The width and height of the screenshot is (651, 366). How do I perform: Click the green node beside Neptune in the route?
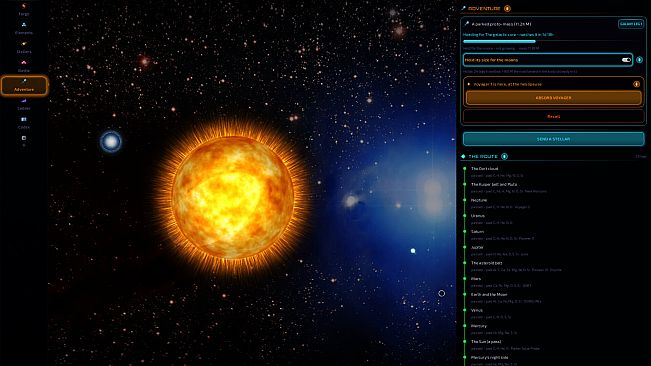pos(465,200)
